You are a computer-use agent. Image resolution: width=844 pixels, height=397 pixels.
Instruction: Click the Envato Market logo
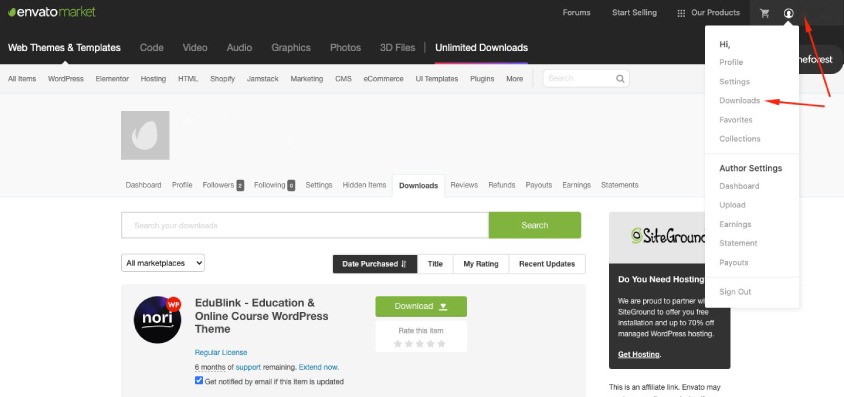click(52, 12)
